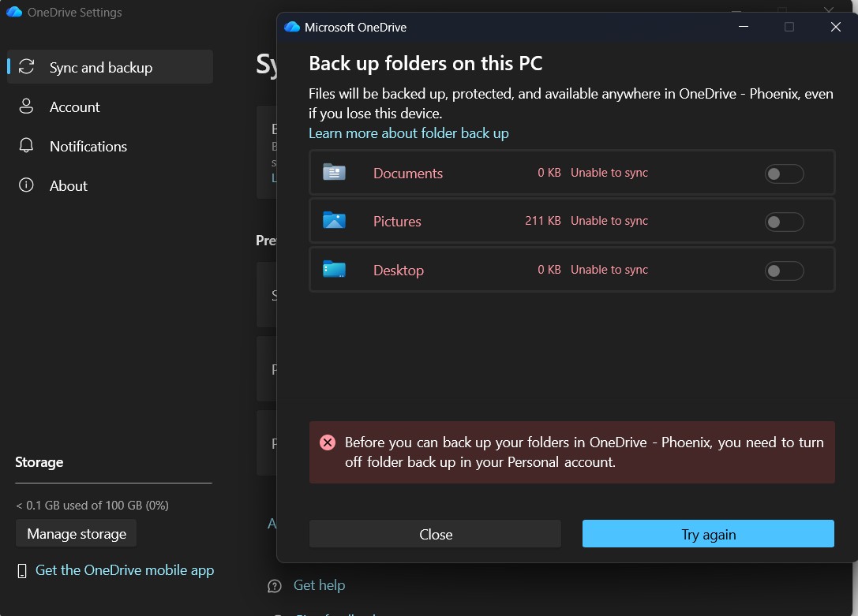
Task: Click the Try again button
Action: tap(707, 533)
